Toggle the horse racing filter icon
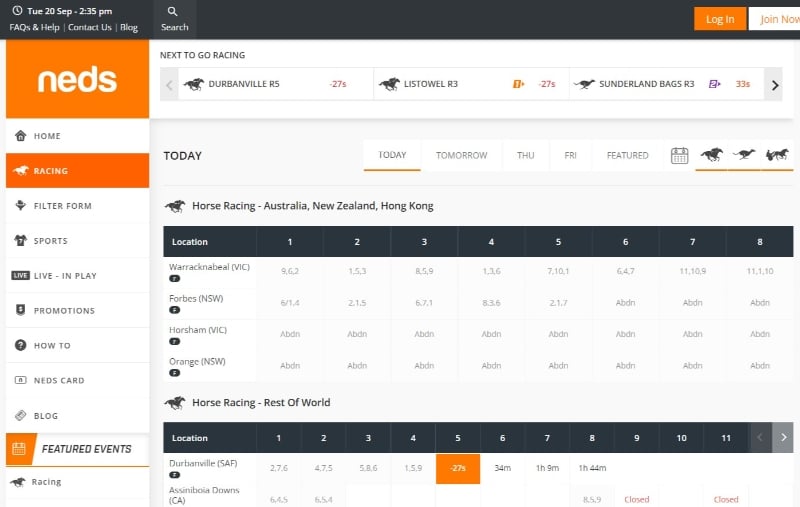The image size is (800, 507). 711,155
